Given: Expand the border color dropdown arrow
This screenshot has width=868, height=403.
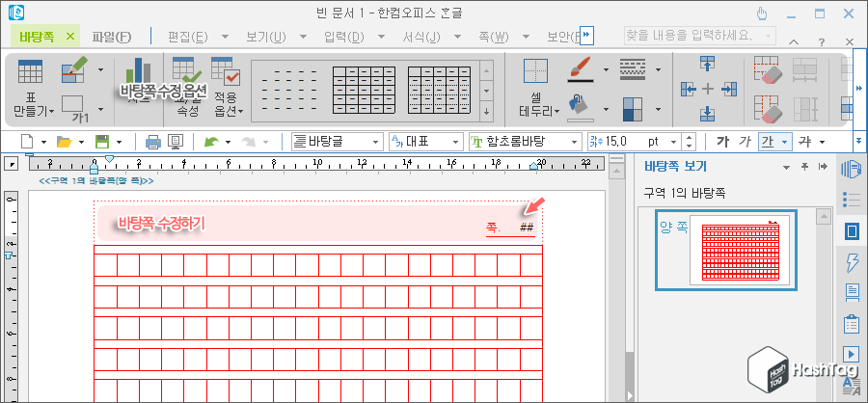Looking at the screenshot, I should (606, 70).
